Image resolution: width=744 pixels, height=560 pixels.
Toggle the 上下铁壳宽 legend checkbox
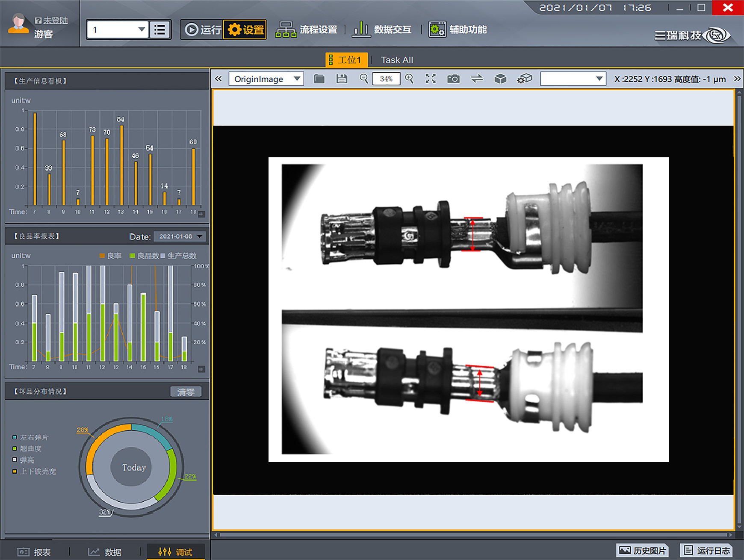pyautogui.click(x=15, y=471)
